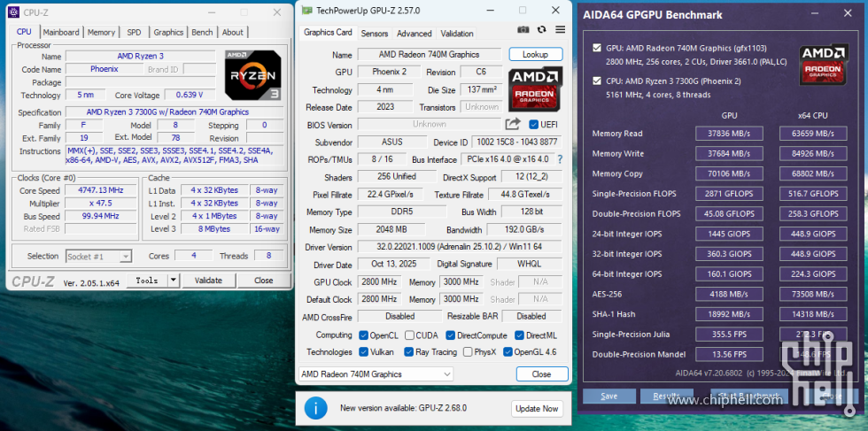Screen dimensions: 868x431
Task: Click the Tools button in CPU-Z
Action: click(x=147, y=281)
